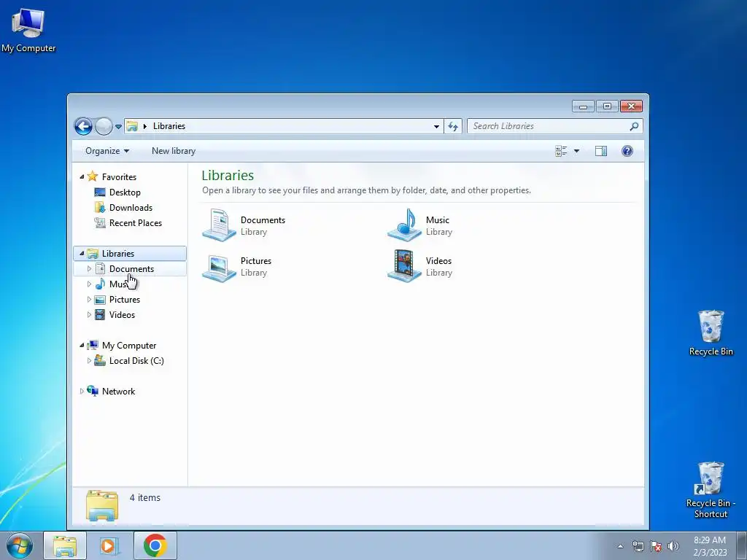
Task: Select Documents in the navigation tree
Action: point(131,269)
